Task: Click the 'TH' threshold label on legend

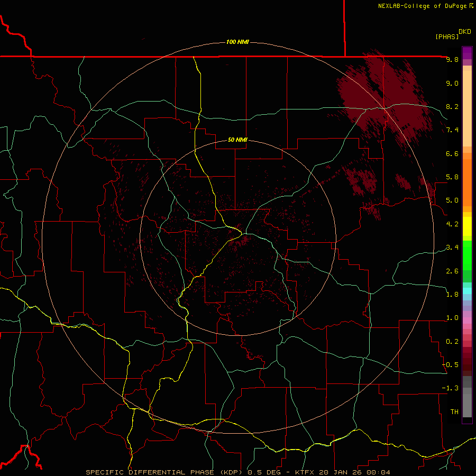Action: (x=454, y=412)
